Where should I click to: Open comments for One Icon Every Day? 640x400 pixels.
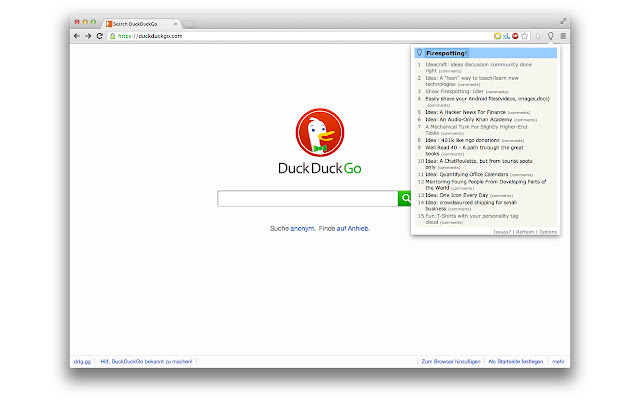coord(501,196)
